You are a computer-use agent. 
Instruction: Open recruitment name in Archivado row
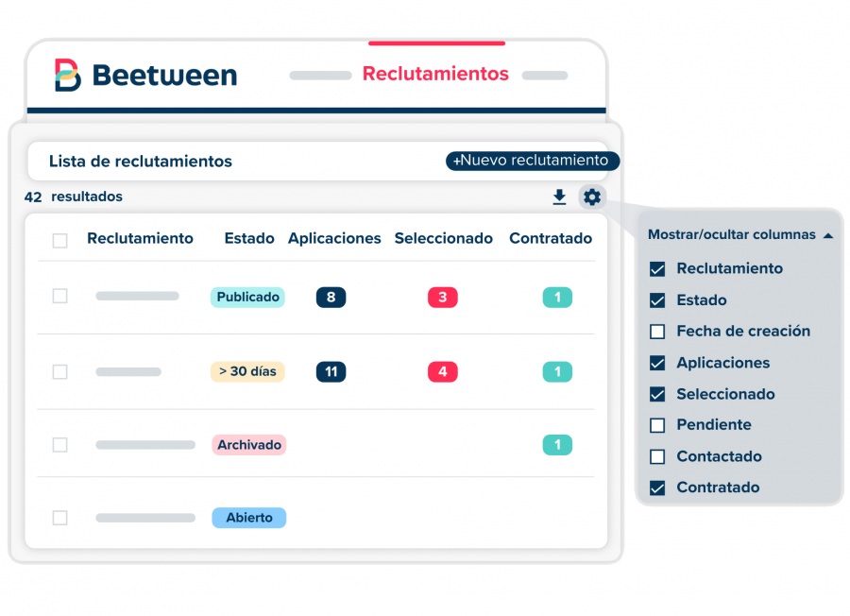(x=145, y=445)
